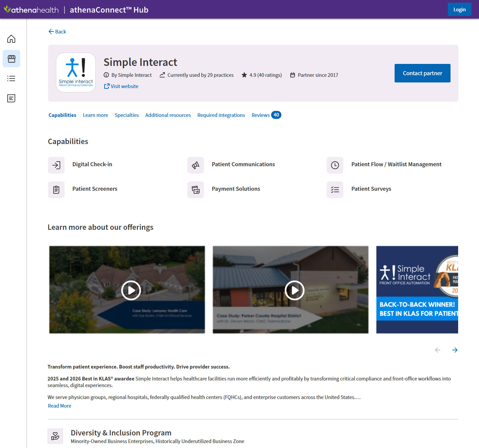
Task: Switch to the Learn more tab
Action: click(95, 115)
